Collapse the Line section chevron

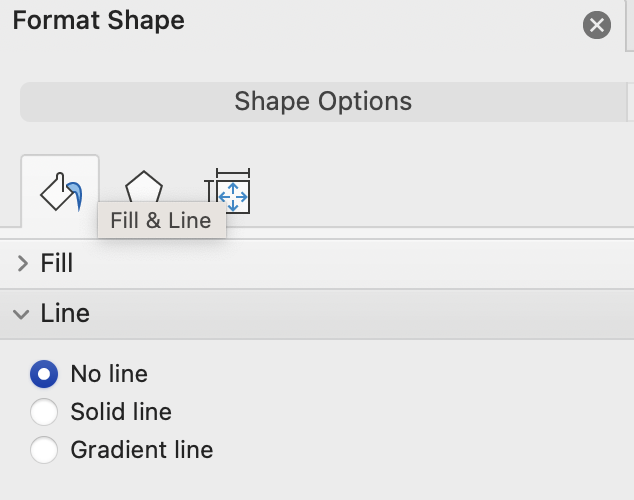pos(22,314)
